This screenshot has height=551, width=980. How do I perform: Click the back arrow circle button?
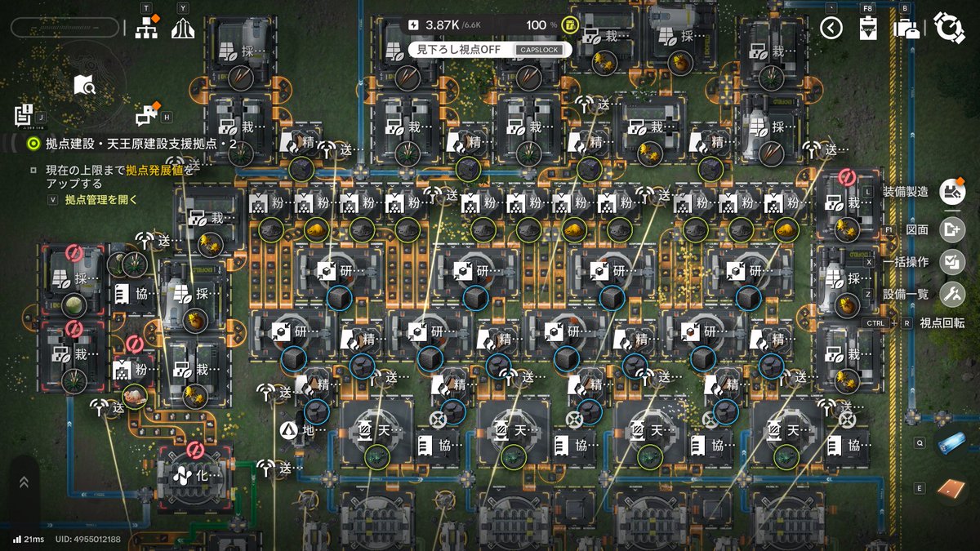pyautogui.click(x=831, y=28)
